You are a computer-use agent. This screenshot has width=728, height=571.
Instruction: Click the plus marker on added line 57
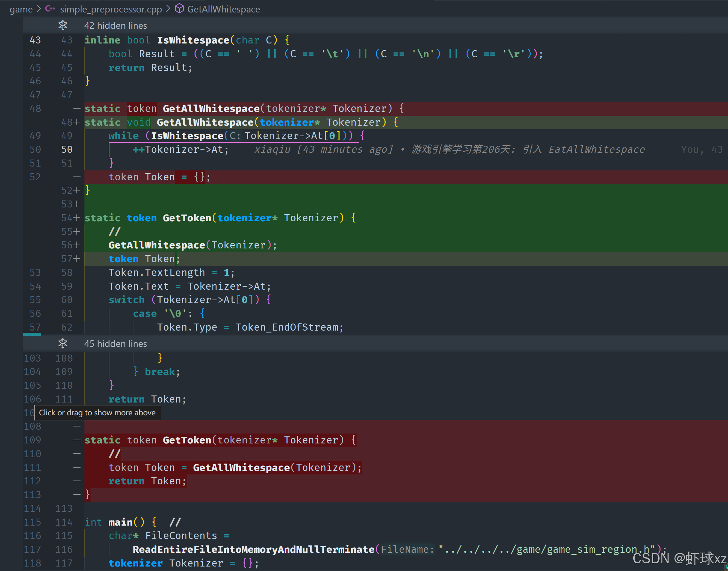coord(77,259)
